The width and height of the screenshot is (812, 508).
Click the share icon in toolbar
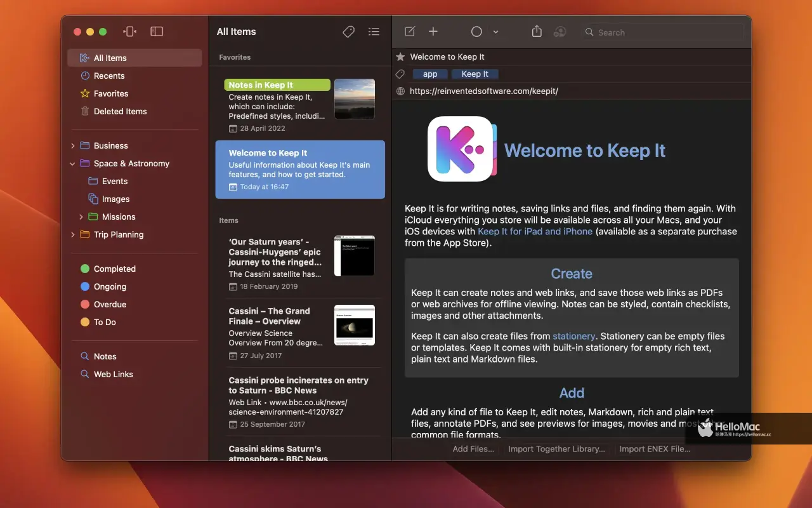coord(537,31)
